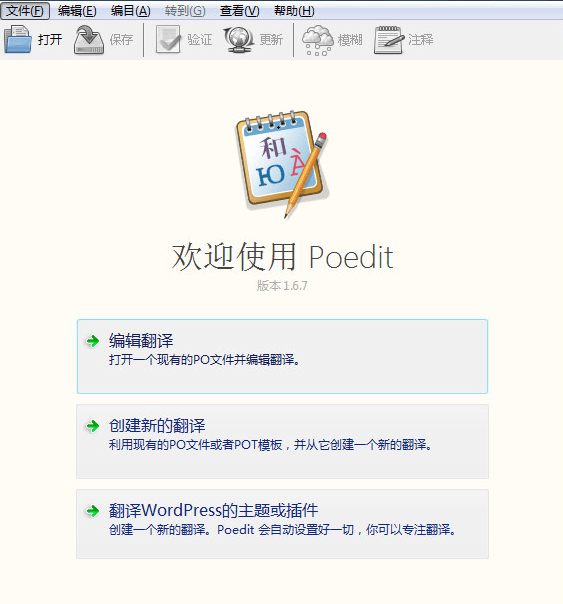Screen dimensions: 563x604
Task: Click the Comment (注释) notepad icon
Action: click(389, 40)
